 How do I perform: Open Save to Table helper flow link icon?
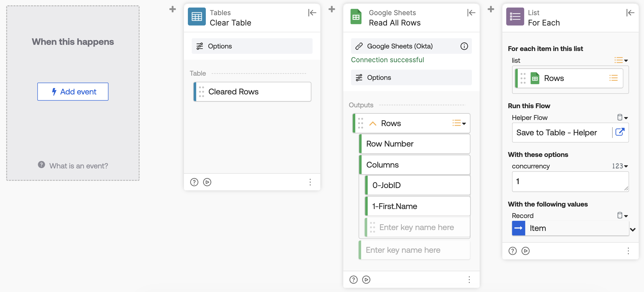(620, 132)
